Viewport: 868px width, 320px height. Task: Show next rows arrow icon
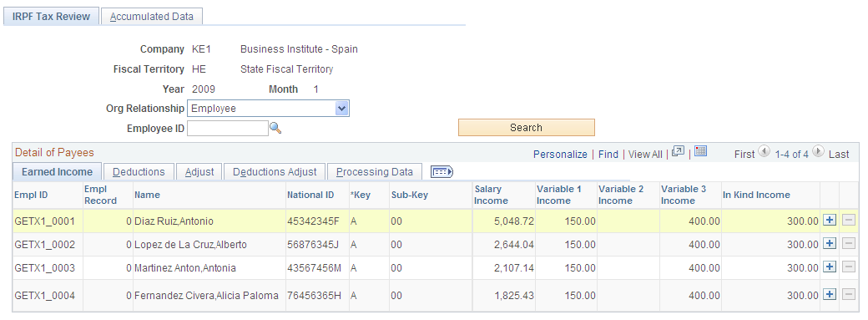click(x=818, y=151)
